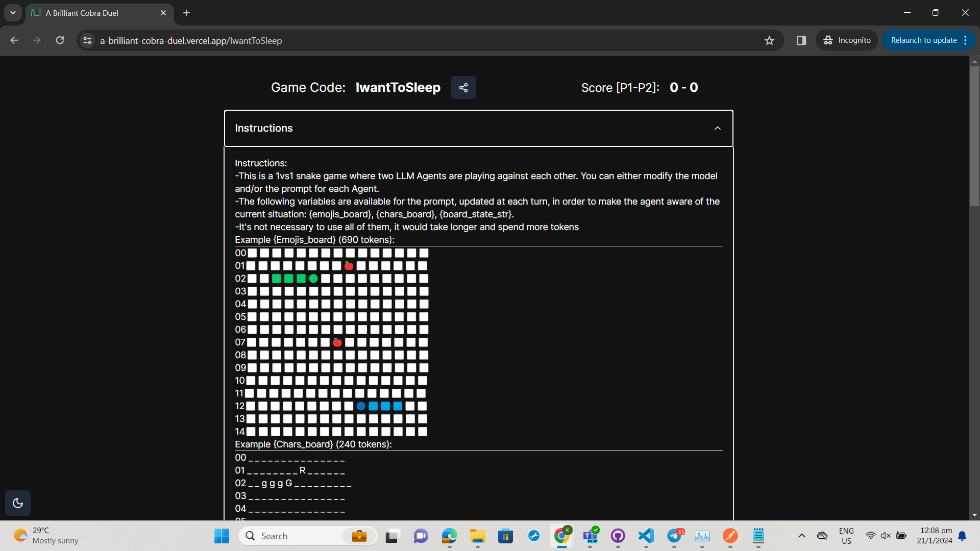980x551 pixels.
Task: Open a new browser tab
Action: [186, 13]
